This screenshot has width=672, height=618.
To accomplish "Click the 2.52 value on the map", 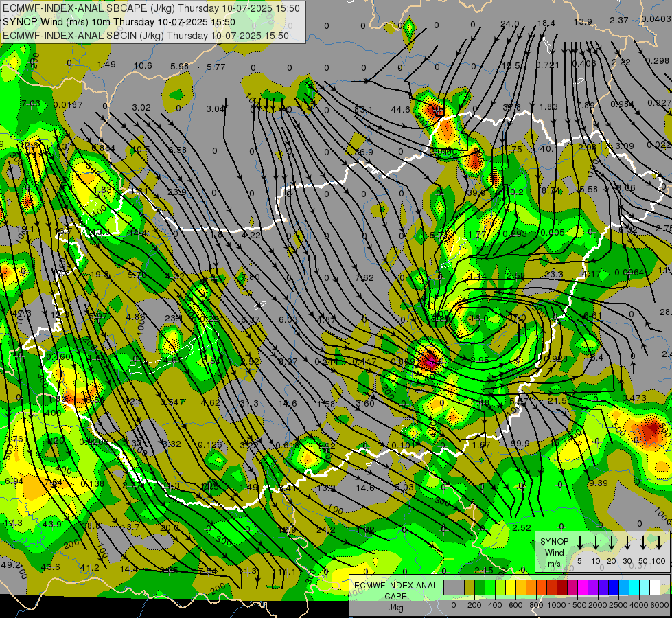I will pyautogui.click(x=522, y=527).
